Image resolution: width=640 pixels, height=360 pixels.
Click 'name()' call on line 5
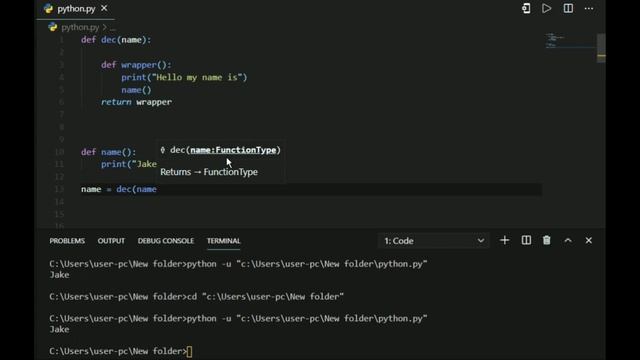tap(136, 90)
